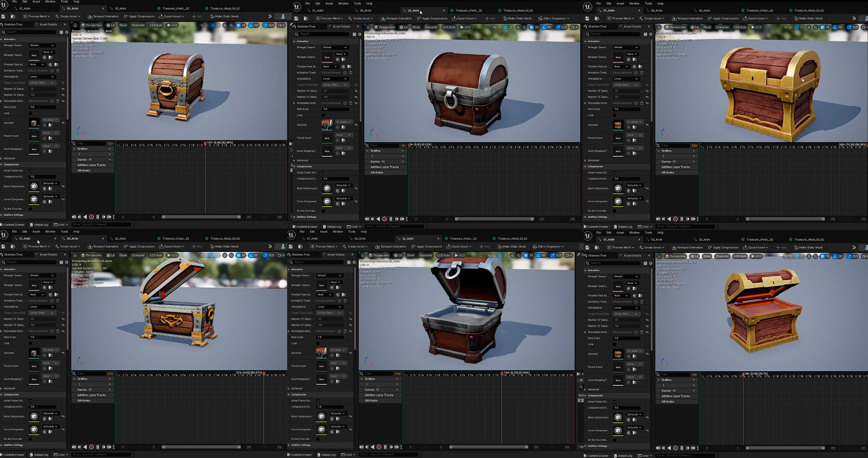This screenshot has height=458, width=868.
Task: Click the Save icon in the top-left editor window
Action: tap(3, 16)
